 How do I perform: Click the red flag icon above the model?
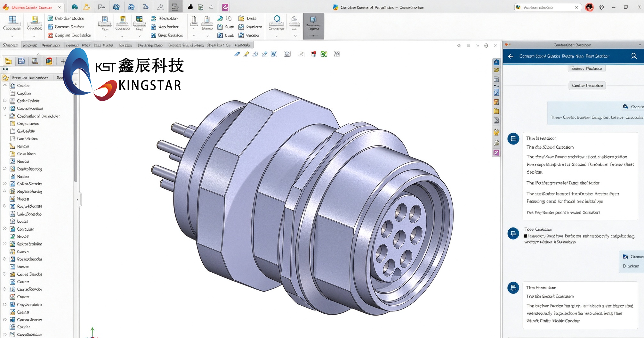tap(313, 54)
